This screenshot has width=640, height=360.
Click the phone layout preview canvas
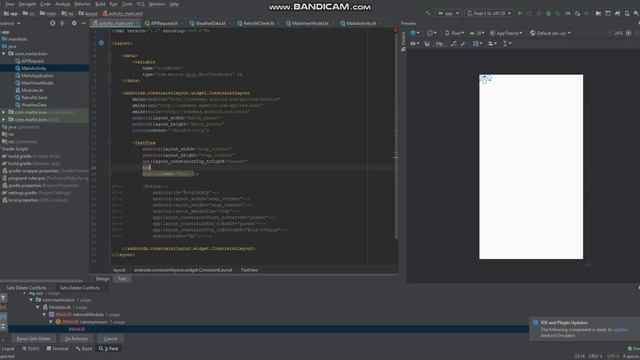[x=531, y=167]
